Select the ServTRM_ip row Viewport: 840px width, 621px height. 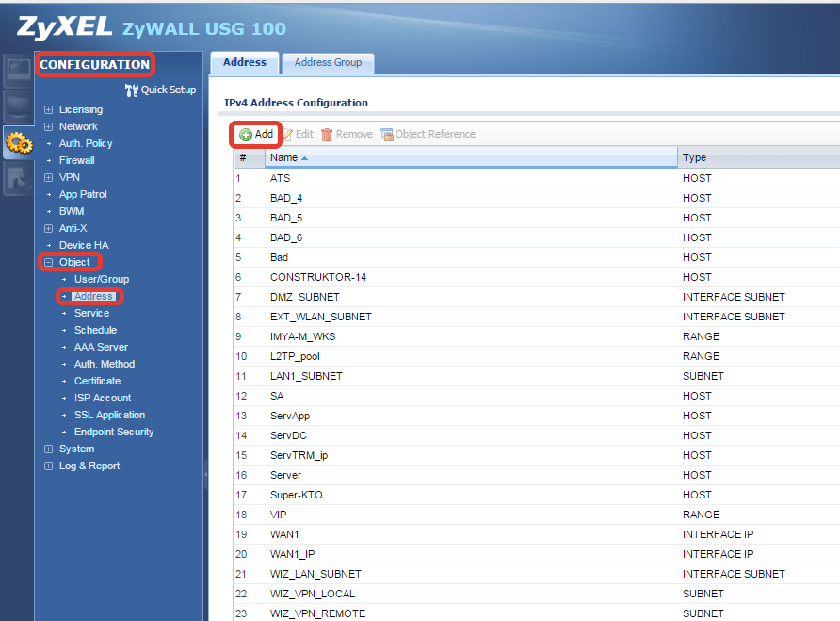537,455
